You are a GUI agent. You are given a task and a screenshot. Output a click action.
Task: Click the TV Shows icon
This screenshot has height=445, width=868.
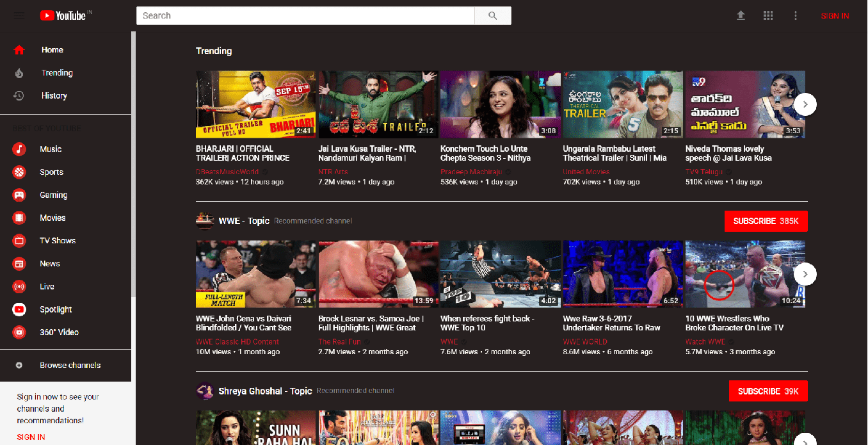(19, 241)
